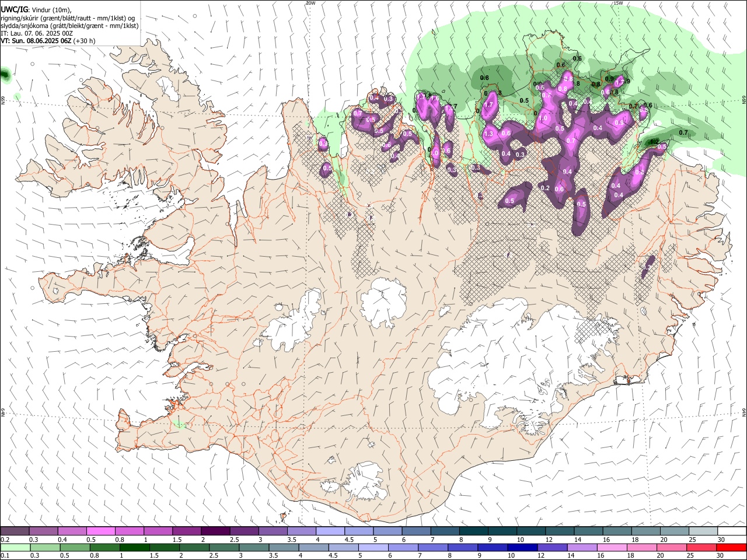
Task: Select the light purple 14 rain-scale swatch
Action: (582, 548)
